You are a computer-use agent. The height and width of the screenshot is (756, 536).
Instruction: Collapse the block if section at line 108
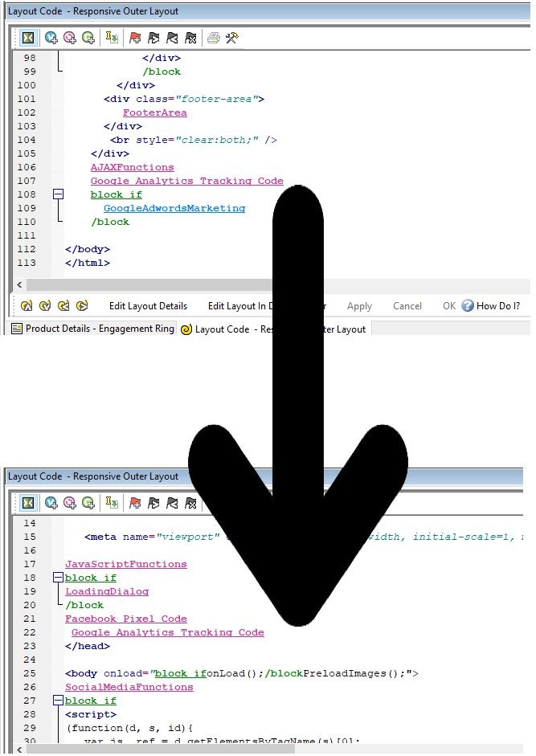click(58, 194)
